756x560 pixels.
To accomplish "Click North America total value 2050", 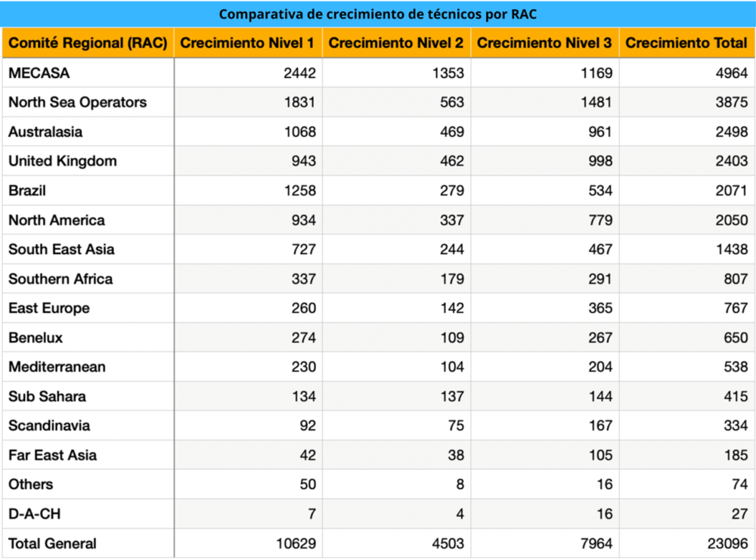I will tap(732, 220).
